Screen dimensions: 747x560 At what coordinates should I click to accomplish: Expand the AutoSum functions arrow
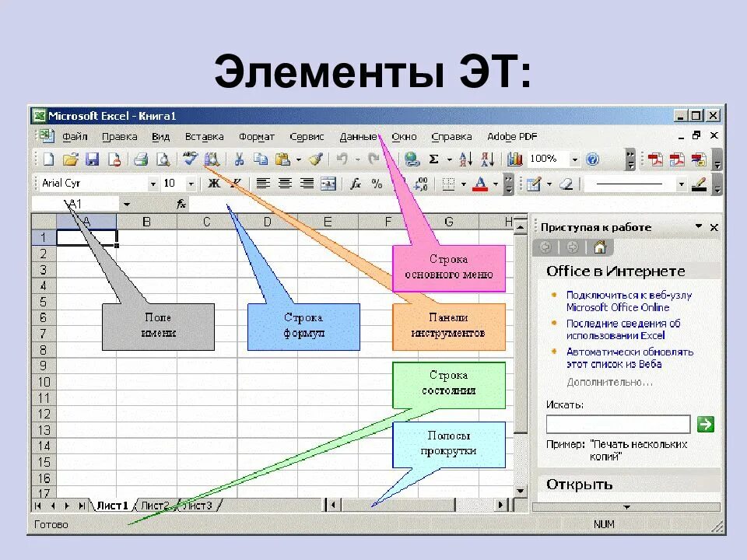click(449, 159)
